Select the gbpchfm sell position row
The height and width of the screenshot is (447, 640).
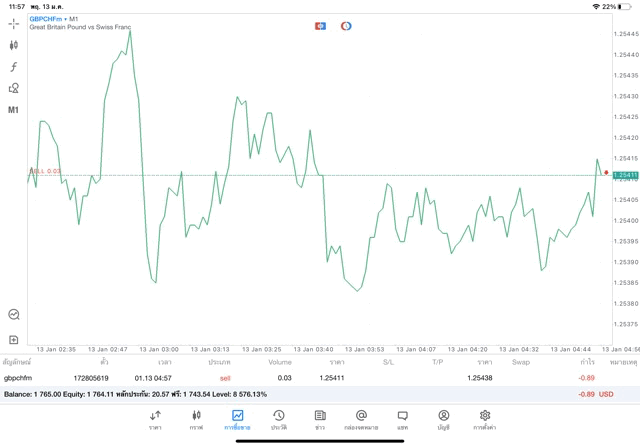300,378
